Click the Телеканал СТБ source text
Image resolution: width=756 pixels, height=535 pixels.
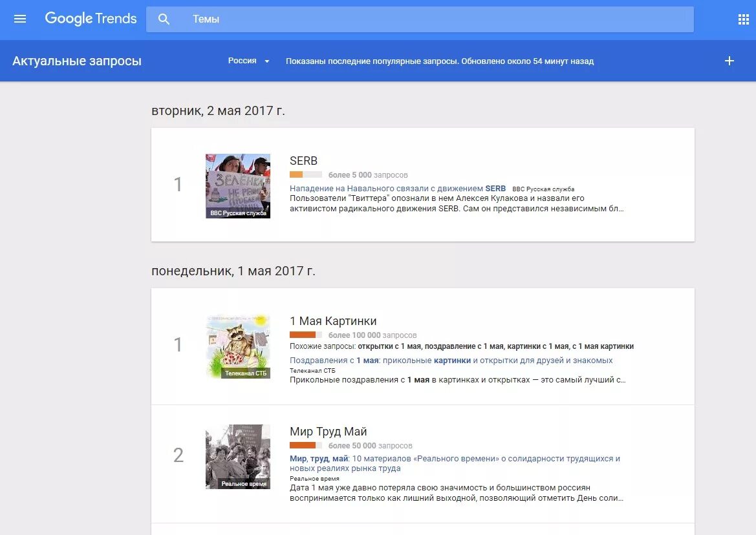pyautogui.click(x=312, y=371)
